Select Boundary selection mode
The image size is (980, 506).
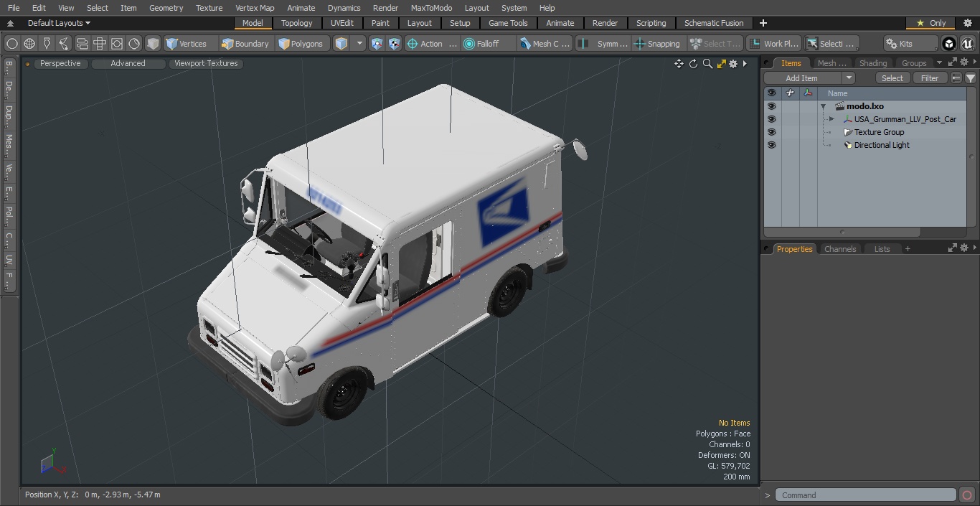pos(245,44)
